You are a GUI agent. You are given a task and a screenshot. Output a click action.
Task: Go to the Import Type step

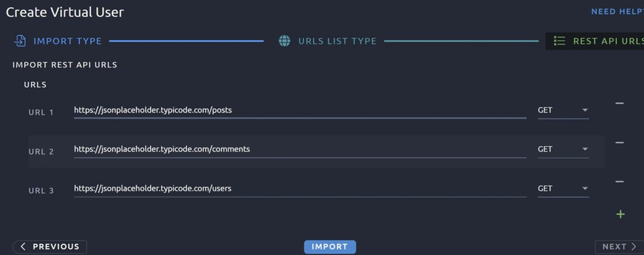[67, 41]
